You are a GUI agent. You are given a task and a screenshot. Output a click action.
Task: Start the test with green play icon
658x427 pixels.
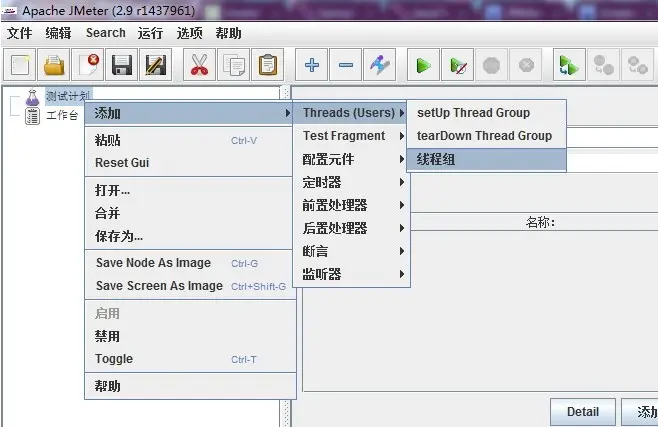(423, 65)
